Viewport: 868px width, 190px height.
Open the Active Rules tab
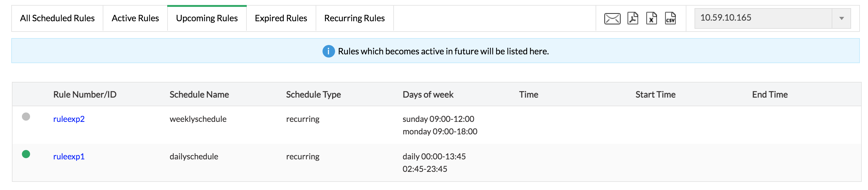point(135,18)
